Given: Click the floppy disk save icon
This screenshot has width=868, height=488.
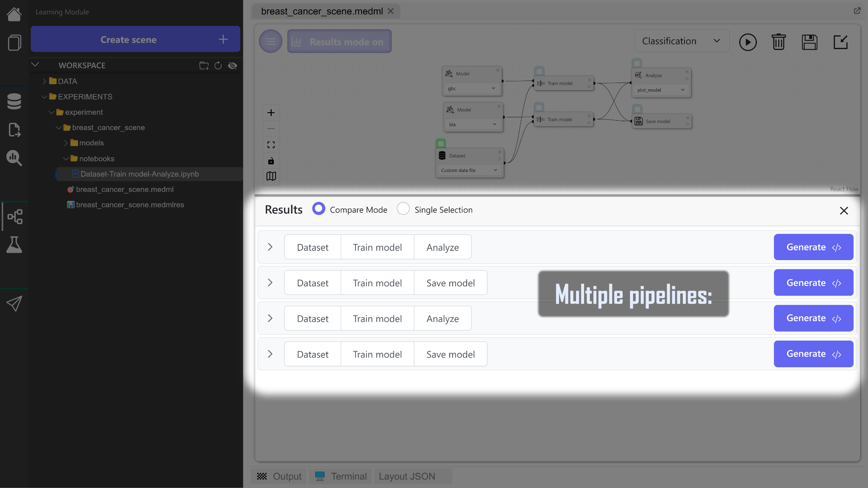Looking at the screenshot, I should (810, 42).
